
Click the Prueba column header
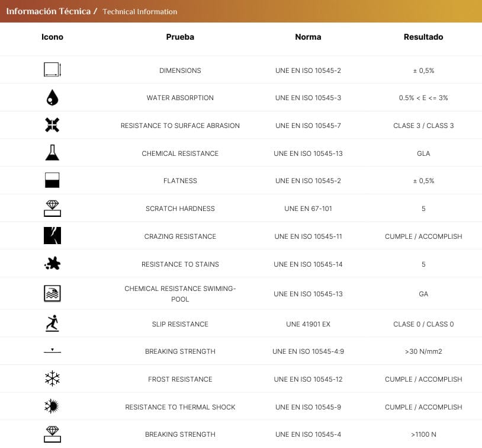point(180,37)
